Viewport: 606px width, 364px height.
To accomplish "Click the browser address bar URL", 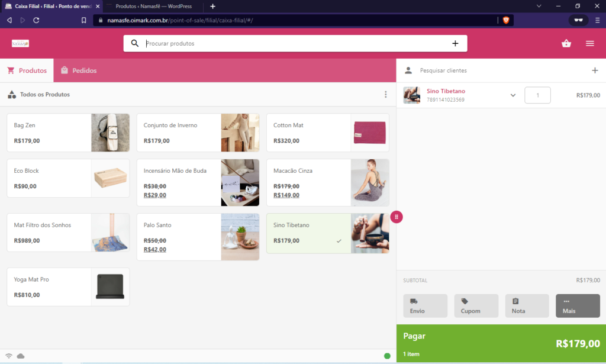I will (180, 20).
